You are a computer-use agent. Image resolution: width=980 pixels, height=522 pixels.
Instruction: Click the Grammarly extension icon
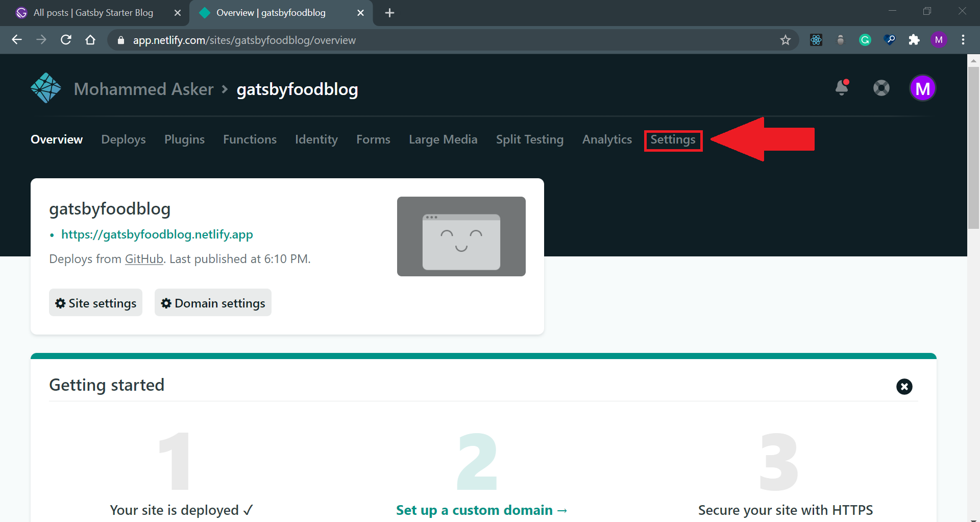(865, 40)
